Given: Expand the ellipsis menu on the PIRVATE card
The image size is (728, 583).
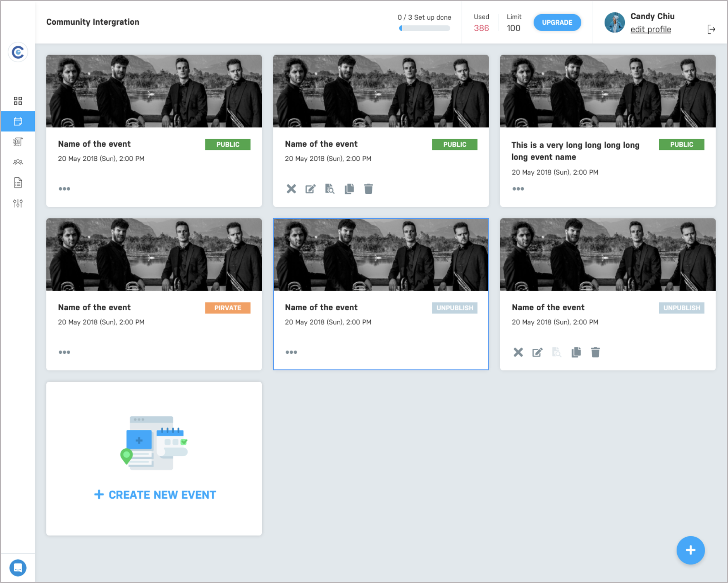Looking at the screenshot, I should point(64,352).
